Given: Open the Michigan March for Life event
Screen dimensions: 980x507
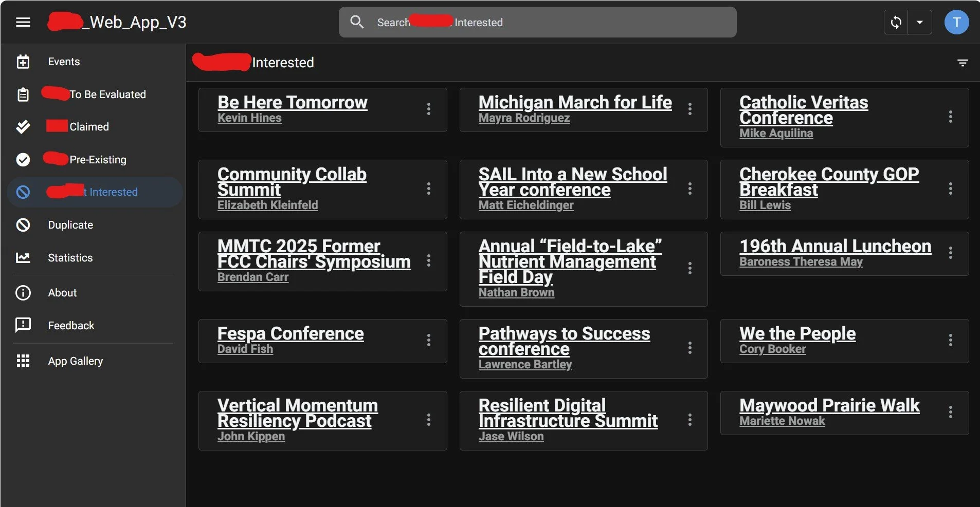Looking at the screenshot, I should click(x=575, y=102).
